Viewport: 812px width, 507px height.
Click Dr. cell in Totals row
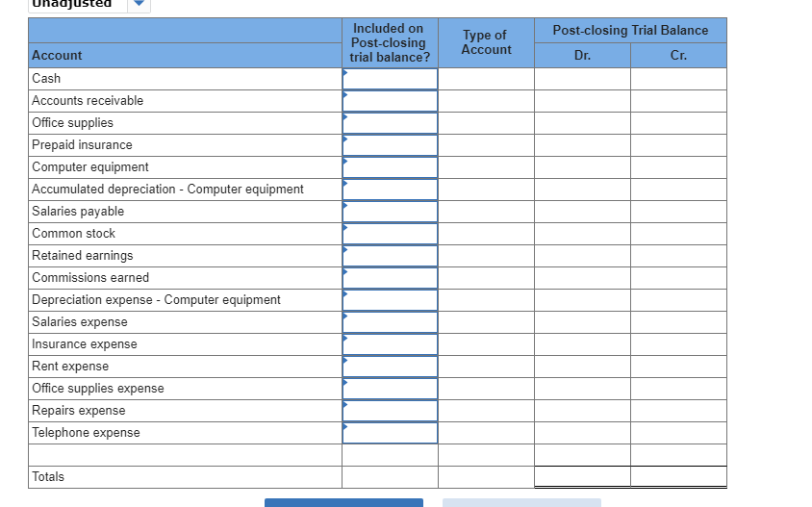pyautogui.click(x=583, y=477)
